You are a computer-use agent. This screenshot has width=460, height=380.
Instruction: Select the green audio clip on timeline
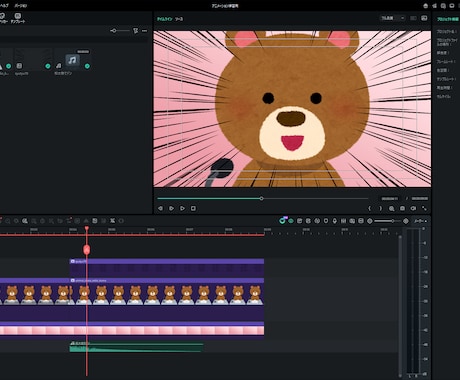tap(136, 347)
